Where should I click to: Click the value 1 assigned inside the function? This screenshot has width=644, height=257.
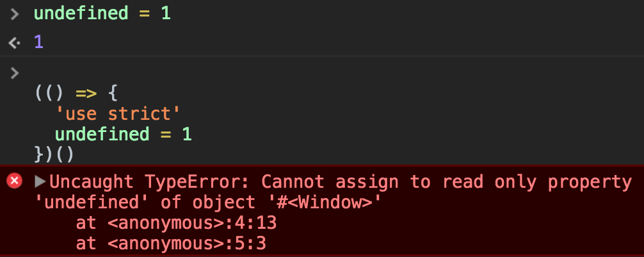coord(186,135)
